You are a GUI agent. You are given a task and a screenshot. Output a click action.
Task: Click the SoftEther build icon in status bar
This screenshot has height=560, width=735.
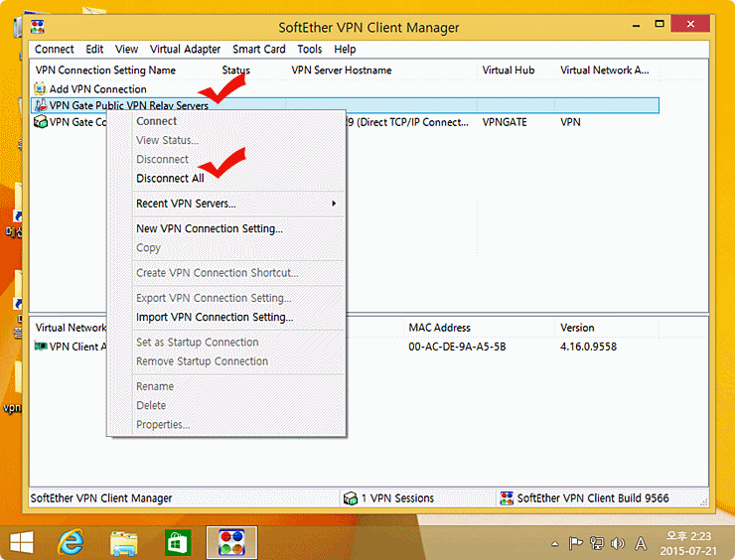(507, 498)
